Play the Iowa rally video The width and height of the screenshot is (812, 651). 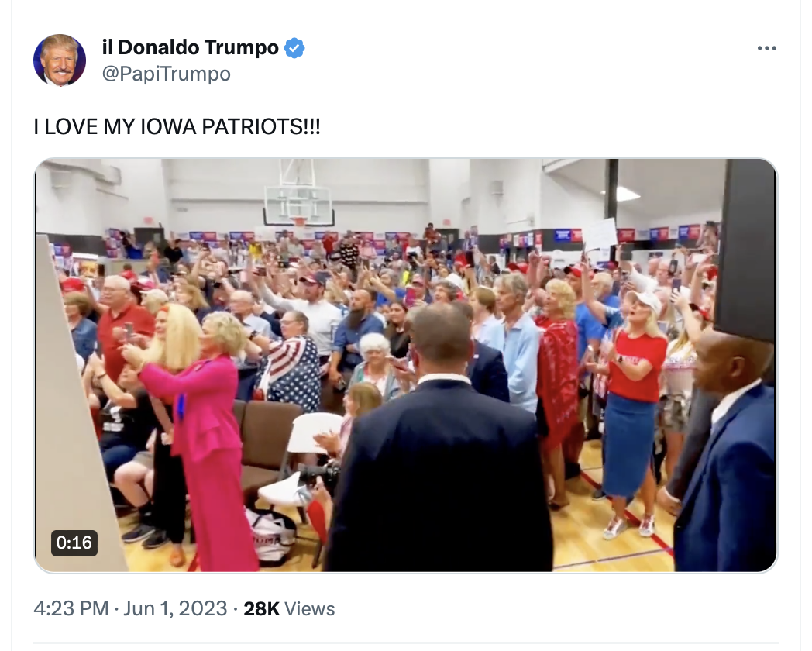coord(406,365)
